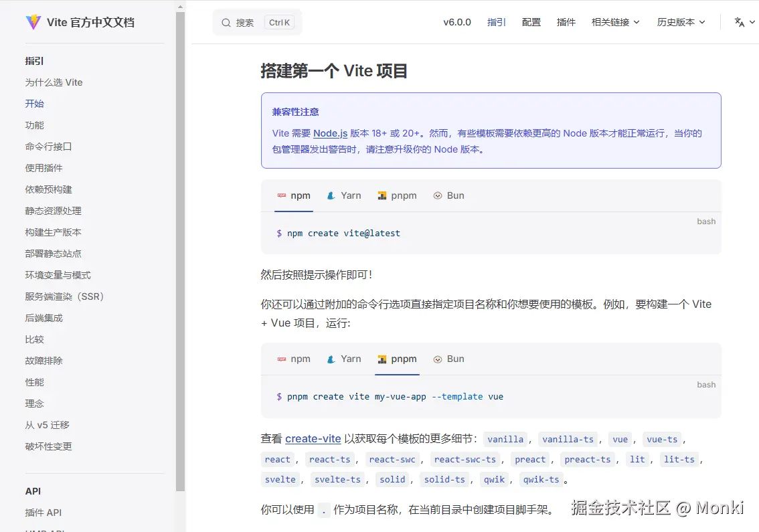The image size is (759, 532).
Task: Open the Node.js link
Action: click(330, 133)
